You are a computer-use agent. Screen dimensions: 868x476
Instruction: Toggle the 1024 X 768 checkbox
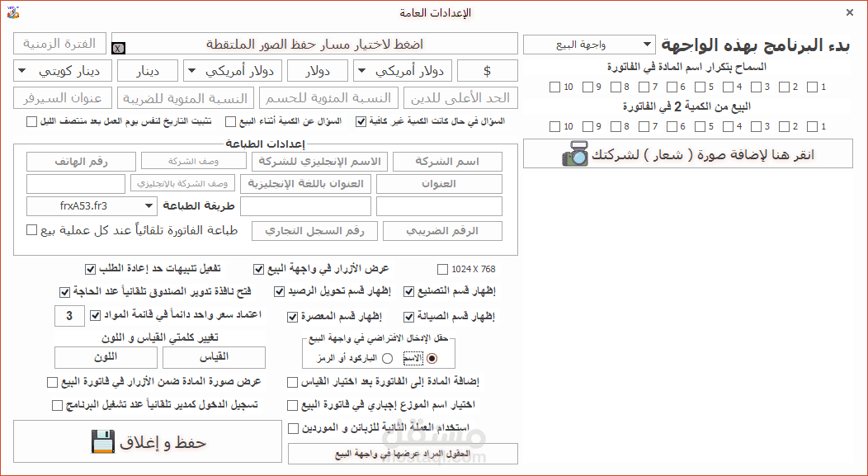442,269
